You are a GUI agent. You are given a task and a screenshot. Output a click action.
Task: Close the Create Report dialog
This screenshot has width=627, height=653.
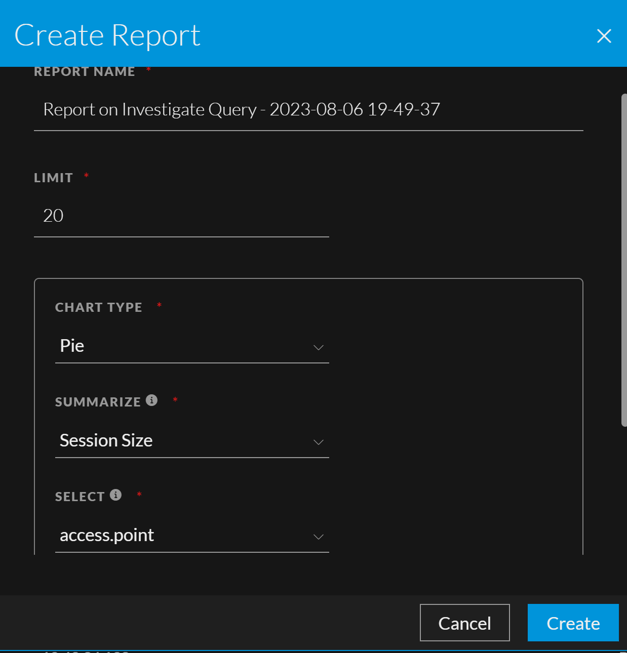pos(604,36)
